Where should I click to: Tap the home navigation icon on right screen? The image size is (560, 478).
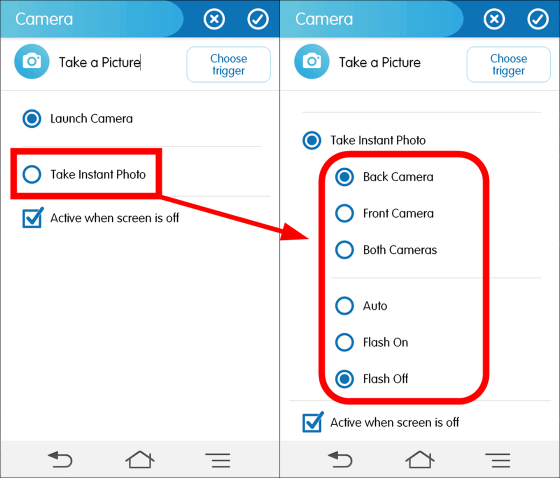click(x=420, y=459)
